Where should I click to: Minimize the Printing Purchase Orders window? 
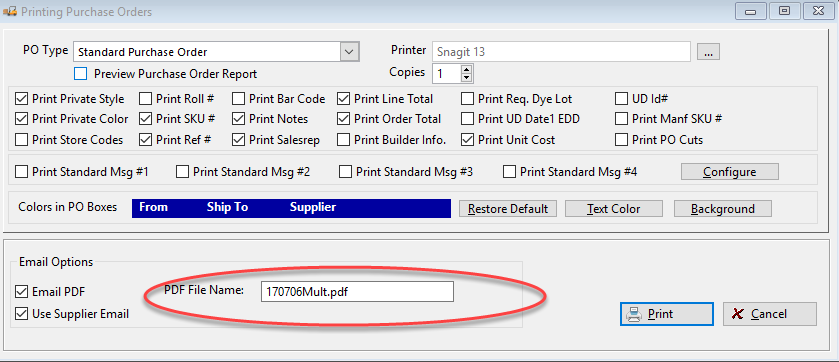coord(750,11)
